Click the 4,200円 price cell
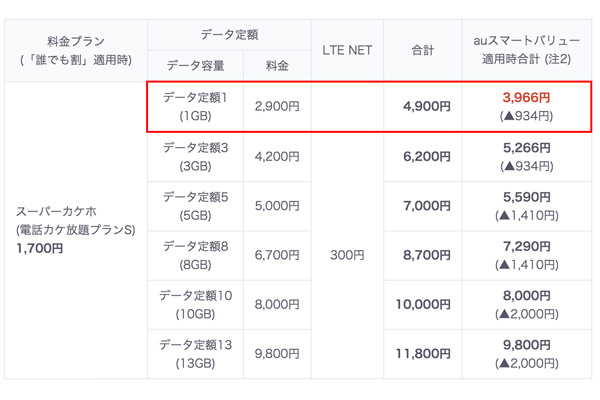 click(x=277, y=156)
